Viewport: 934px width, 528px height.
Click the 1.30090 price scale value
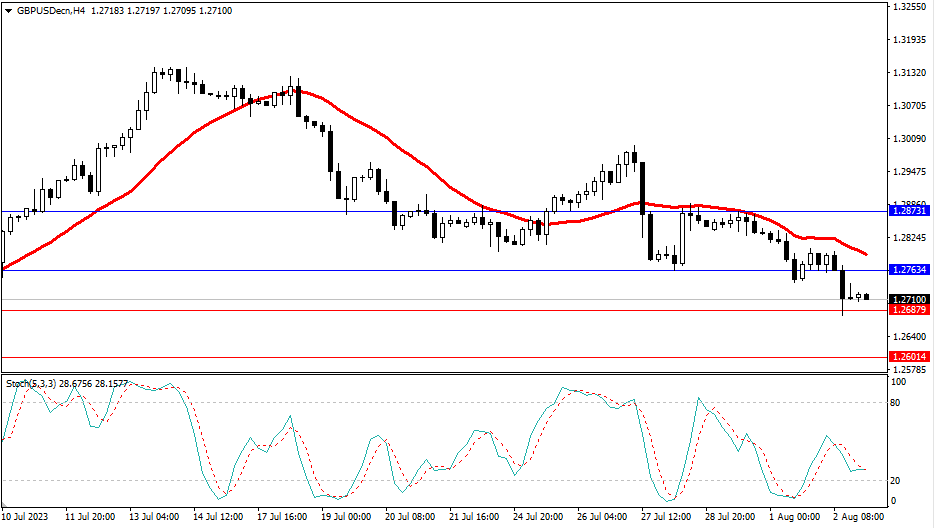pos(908,139)
